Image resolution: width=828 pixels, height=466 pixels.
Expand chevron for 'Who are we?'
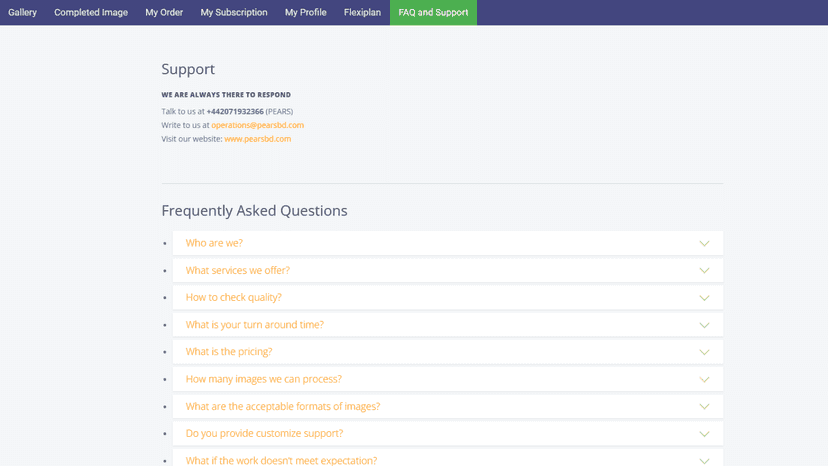704,244
